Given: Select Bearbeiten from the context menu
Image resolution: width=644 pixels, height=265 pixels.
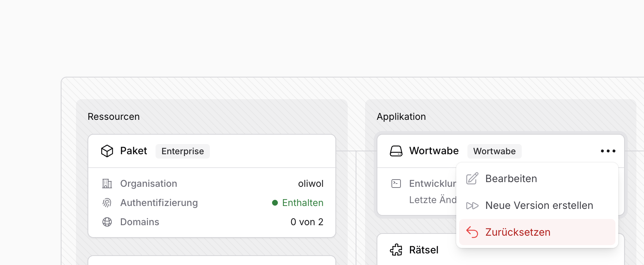Looking at the screenshot, I should [511, 178].
